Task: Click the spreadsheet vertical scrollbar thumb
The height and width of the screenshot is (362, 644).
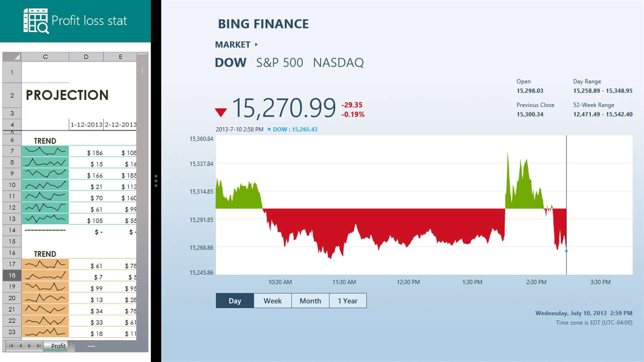Action: pos(143,71)
